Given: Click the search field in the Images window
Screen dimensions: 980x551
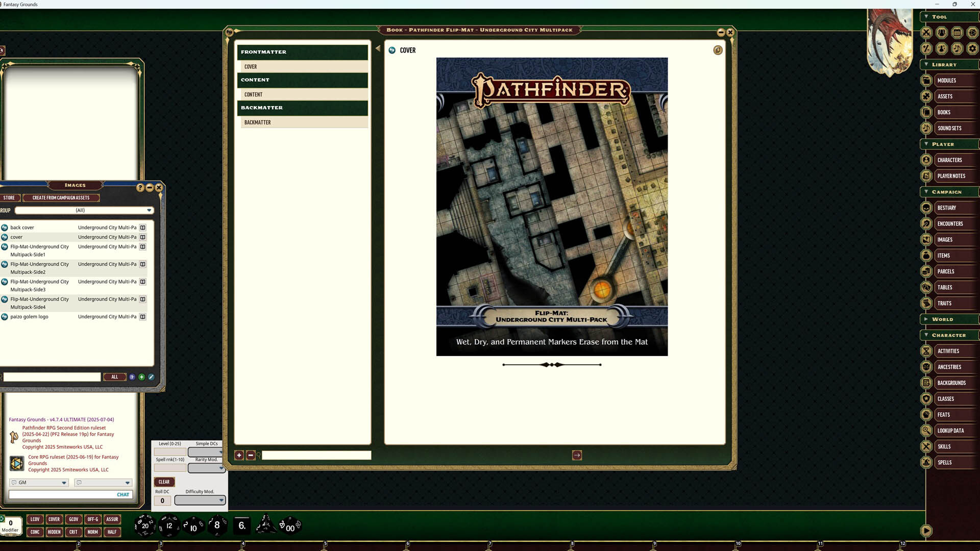Looking at the screenshot, I should point(51,377).
